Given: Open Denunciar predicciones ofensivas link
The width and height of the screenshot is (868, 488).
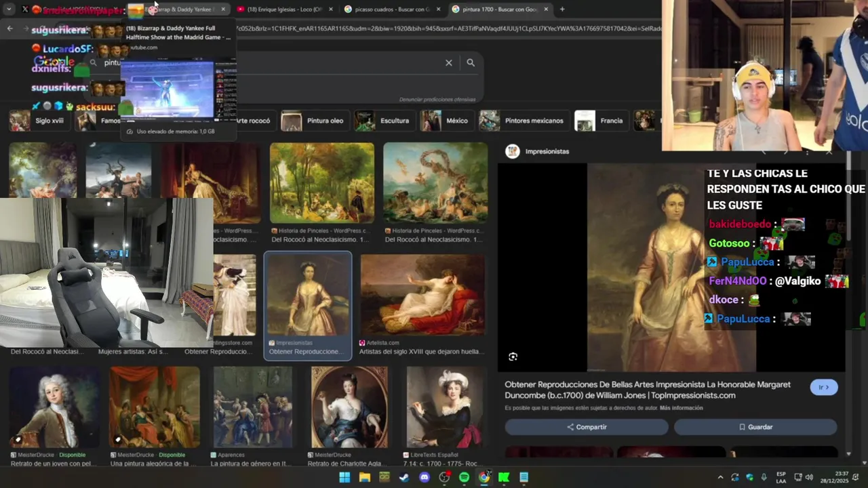Looking at the screenshot, I should (x=437, y=100).
